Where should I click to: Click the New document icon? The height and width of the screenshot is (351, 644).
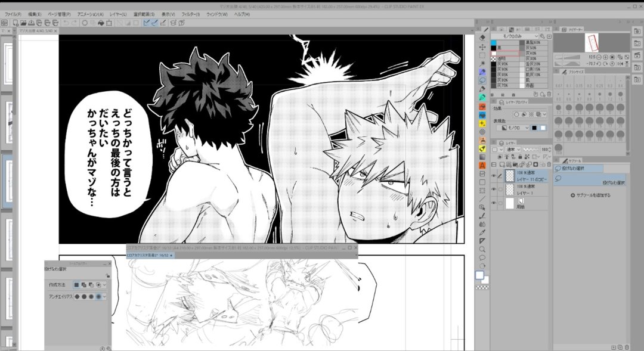tap(16, 23)
